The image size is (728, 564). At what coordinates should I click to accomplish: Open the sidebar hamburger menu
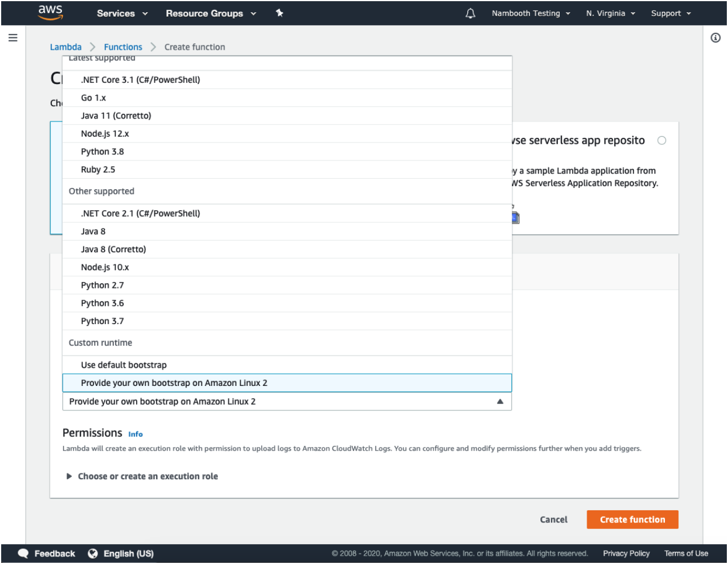coord(12,37)
